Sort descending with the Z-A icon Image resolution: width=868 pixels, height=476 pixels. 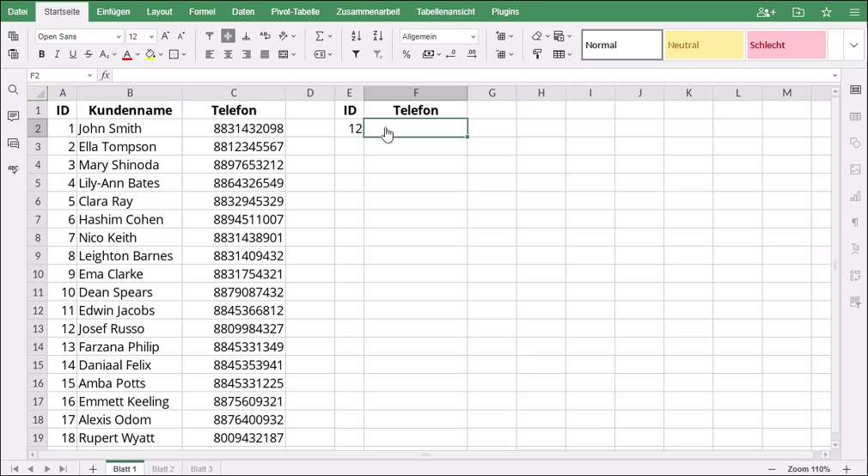tap(378, 37)
